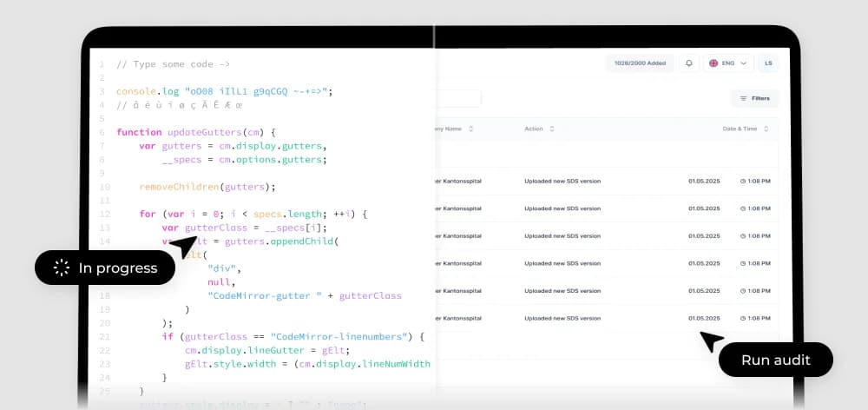
Task: Open the LS user avatar menu
Action: pyautogui.click(x=768, y=63)
